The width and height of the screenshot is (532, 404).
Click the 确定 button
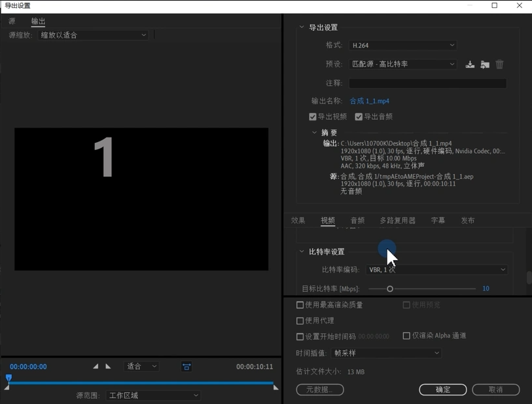point(443,390)
